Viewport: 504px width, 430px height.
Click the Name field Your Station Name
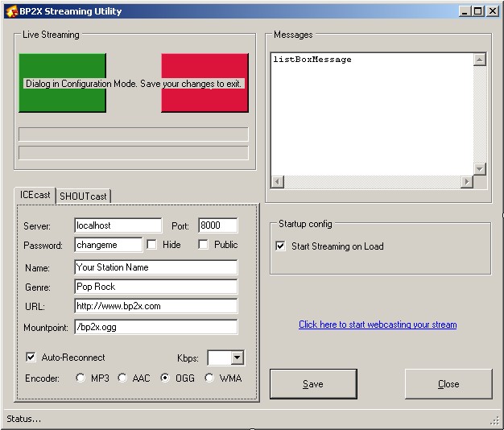coord(156,267)
